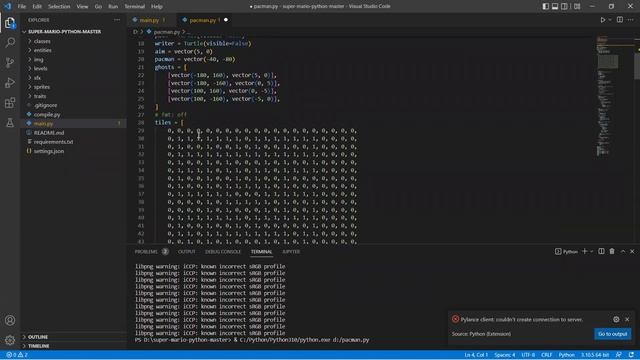Close the terminal panel
Viewport: 640px width, 360px height.
coord(632,251)
